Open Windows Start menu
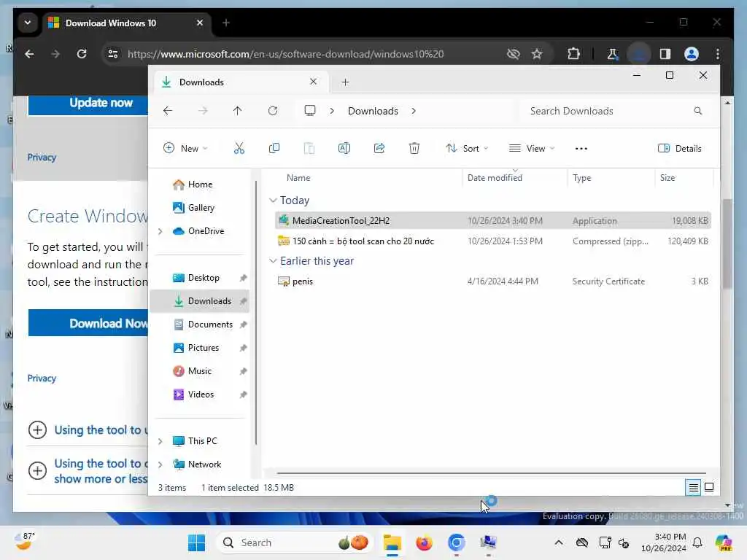The height and width of the screenshot is (560, 747). 196,542
